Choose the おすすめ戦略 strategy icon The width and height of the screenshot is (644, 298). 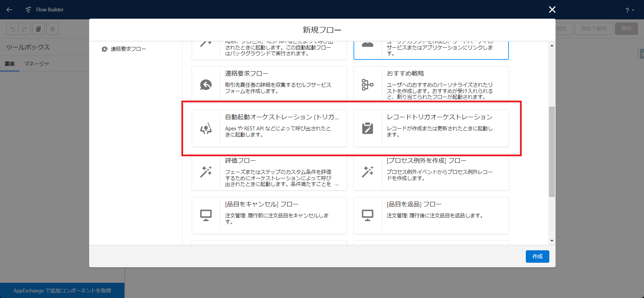coord(367,85)
